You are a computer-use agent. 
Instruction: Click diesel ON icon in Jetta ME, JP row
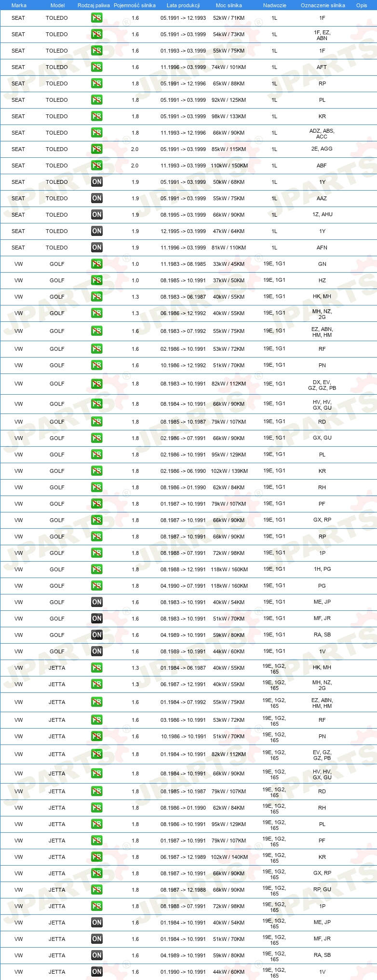pyautogui.click(x=96, y=923)
